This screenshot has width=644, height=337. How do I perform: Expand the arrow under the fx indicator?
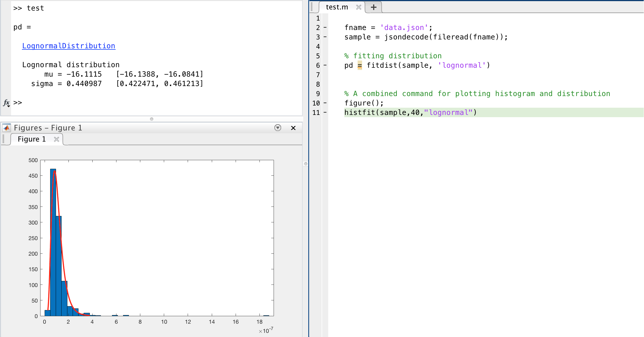point(8,106)
